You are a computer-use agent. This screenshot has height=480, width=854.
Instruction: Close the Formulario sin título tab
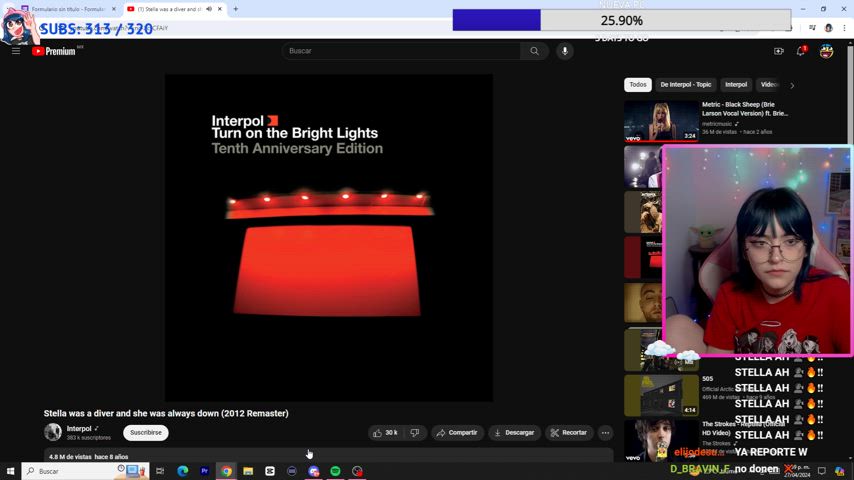point(114,9)
